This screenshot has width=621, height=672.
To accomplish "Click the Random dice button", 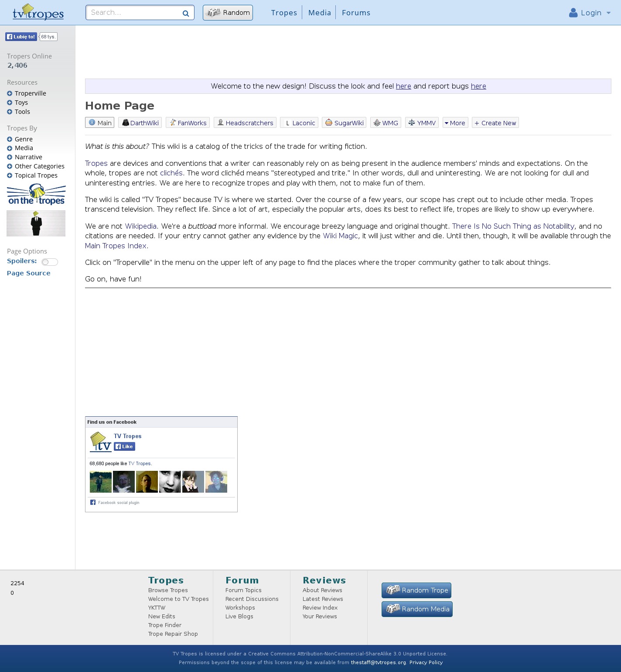I will click(x=228, y=13).
